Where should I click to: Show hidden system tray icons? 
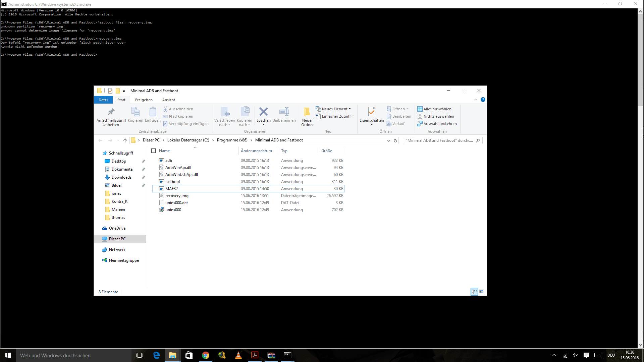click(x=554, y=355)
